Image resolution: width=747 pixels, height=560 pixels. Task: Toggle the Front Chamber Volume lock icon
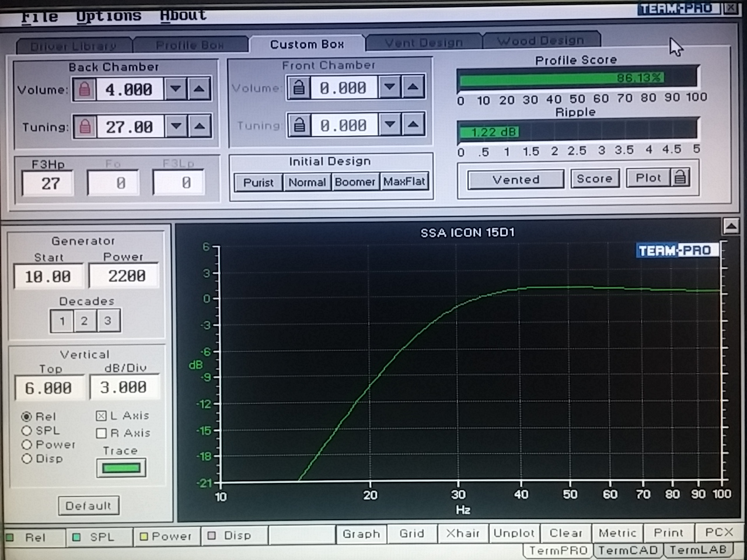pyautogui.click(x=299, y=88)
